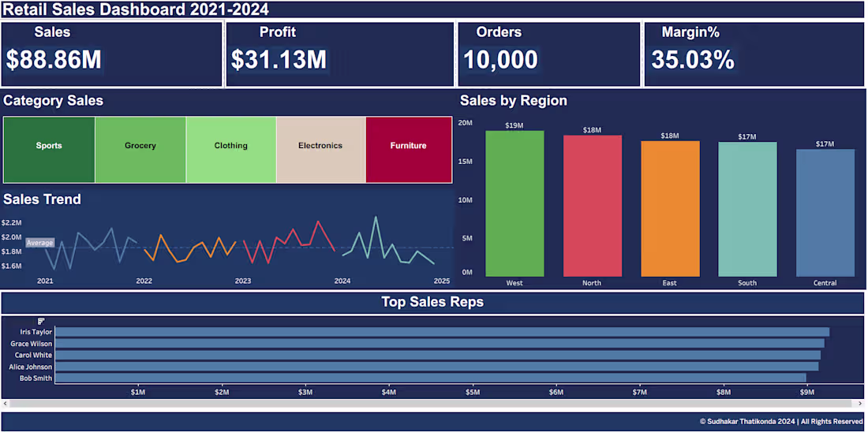This screenshot has width=868, height=432.
Task: Click the orange East region bar
Action: [x=671, y=209]
